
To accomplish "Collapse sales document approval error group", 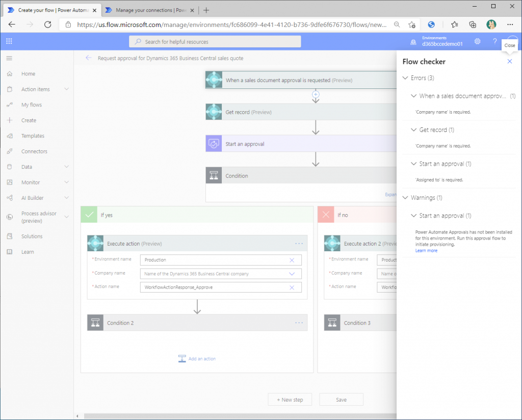I will coord(413,96).
